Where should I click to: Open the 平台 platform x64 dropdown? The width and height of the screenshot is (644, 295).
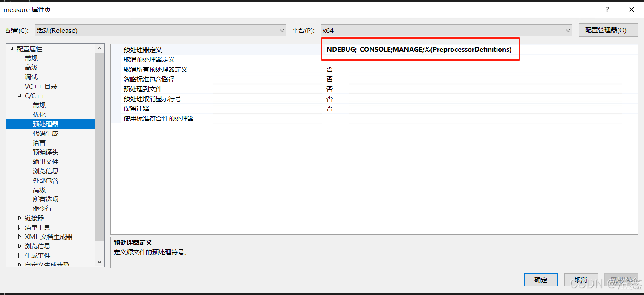[446, 31]
